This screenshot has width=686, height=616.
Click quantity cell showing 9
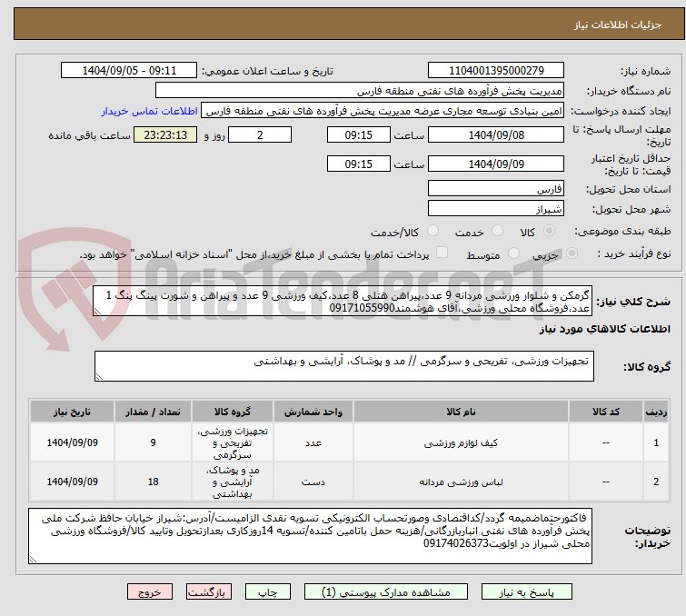153,442
